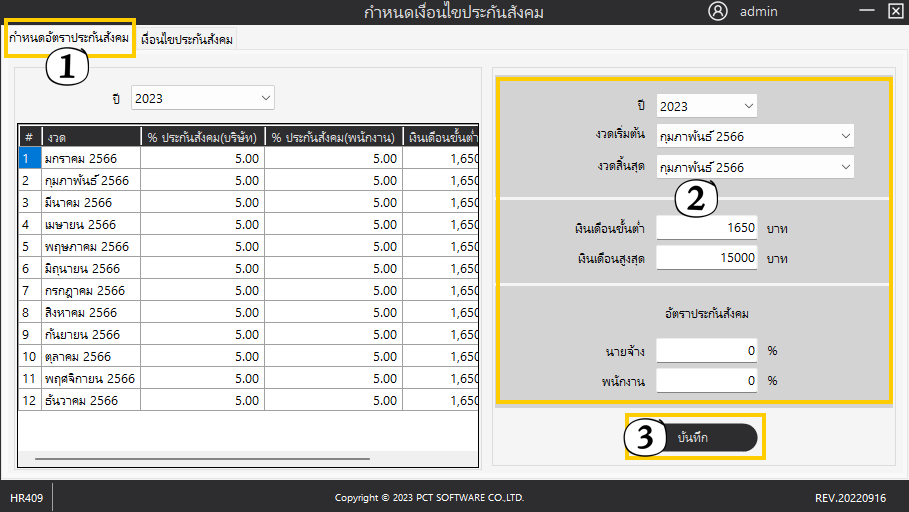Click the เงินเดือนขั้นต่ำ input field
This screenshot has width=909, height=512.
tap(708, 228)
